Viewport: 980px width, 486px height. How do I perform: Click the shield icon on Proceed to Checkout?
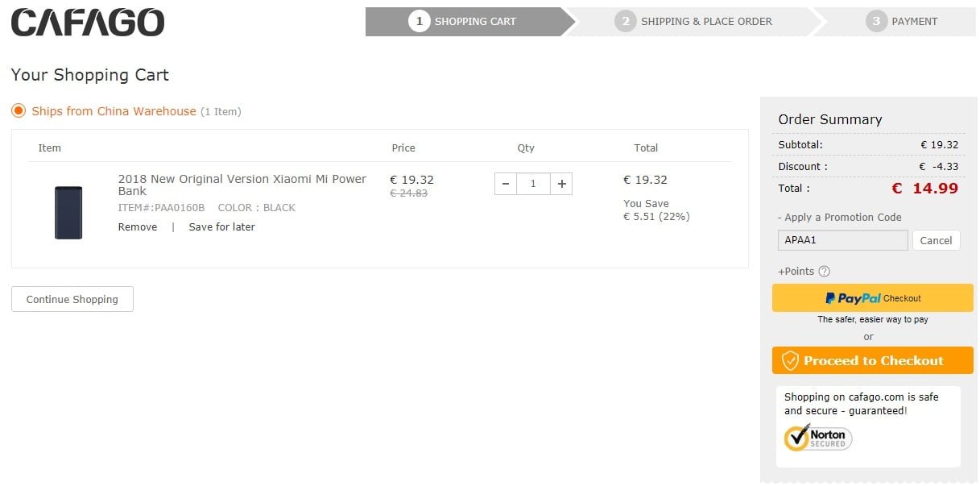791,360
